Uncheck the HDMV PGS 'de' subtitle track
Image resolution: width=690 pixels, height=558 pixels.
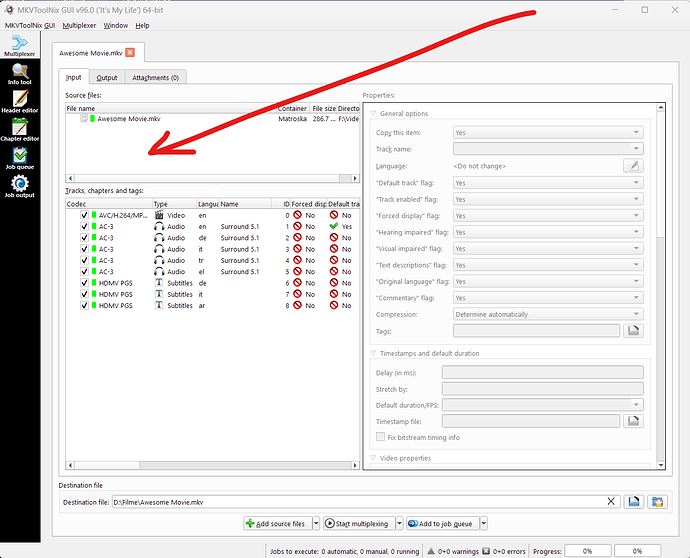click(x=84, y=283)
